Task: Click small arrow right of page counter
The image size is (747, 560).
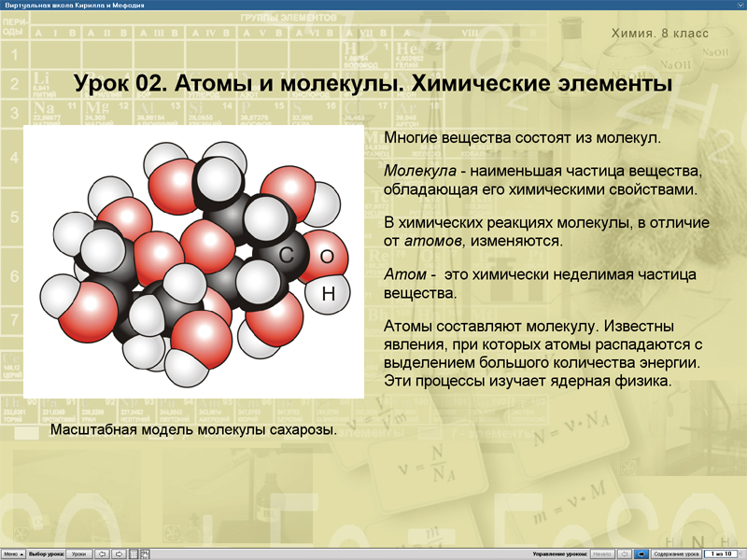Action: click(741, 554)
